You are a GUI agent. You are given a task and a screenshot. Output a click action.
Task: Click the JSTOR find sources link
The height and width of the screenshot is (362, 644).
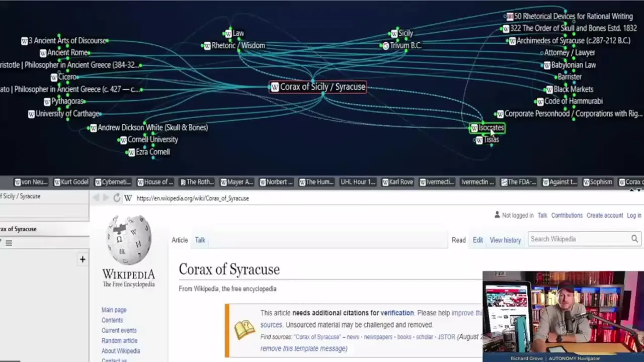(x=446, y=337)
